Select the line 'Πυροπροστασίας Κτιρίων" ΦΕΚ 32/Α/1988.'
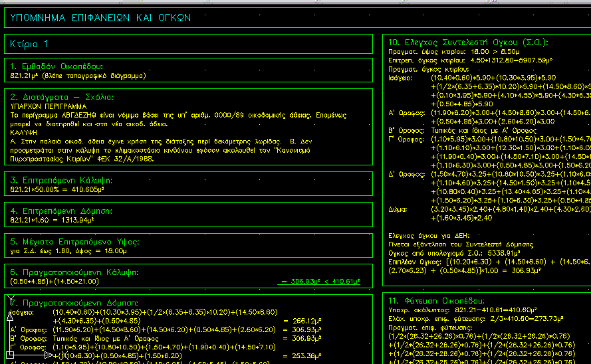Viewport: 591px width, 364px height. tap(82, 159)
